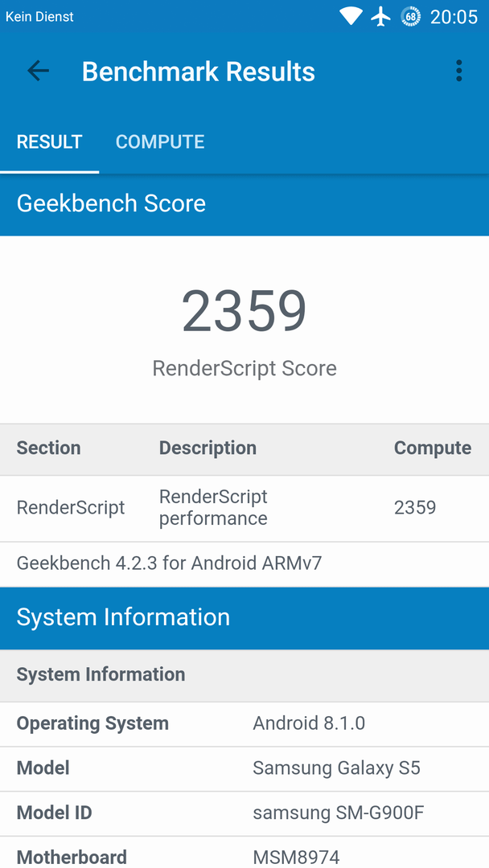This screenshot has width=489, height=868.
Task: Tap the large 2359 score number
Action: coord(244,311)
